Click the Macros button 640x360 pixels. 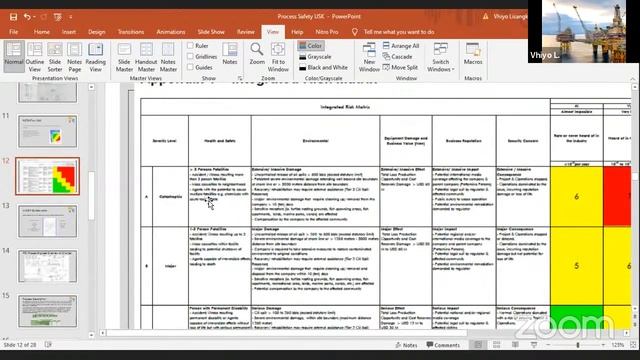(x=473, y=53)
